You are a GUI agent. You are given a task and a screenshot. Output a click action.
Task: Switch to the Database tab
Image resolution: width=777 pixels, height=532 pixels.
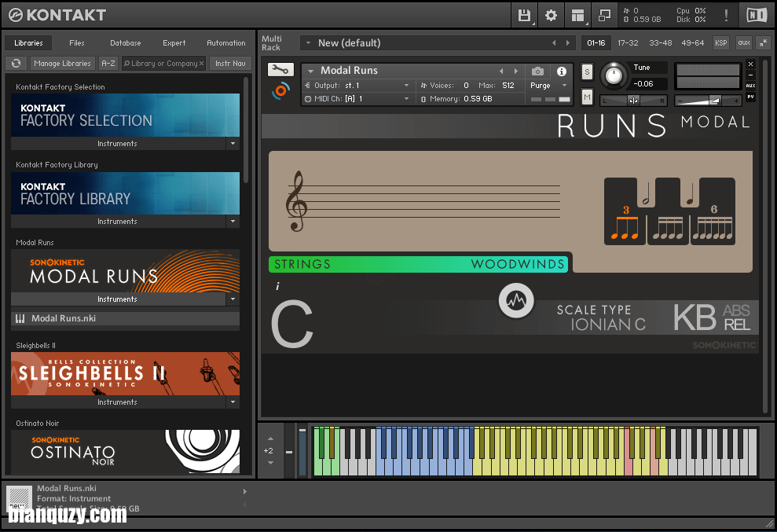point(126,43)
